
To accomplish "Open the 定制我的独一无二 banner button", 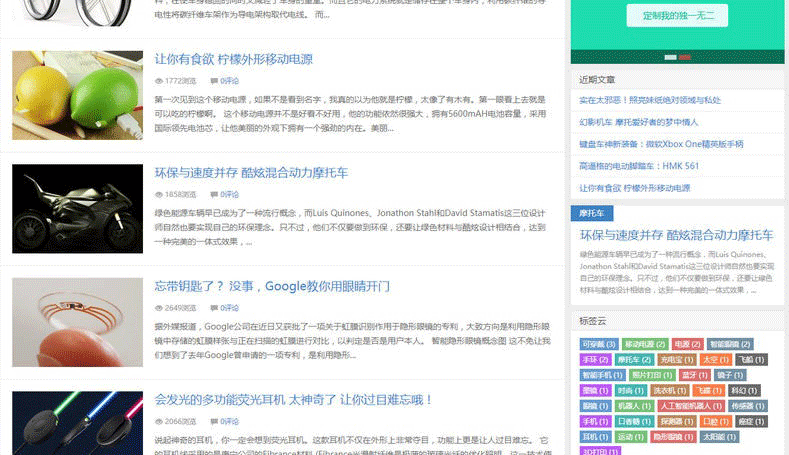I will click(677, 16).
